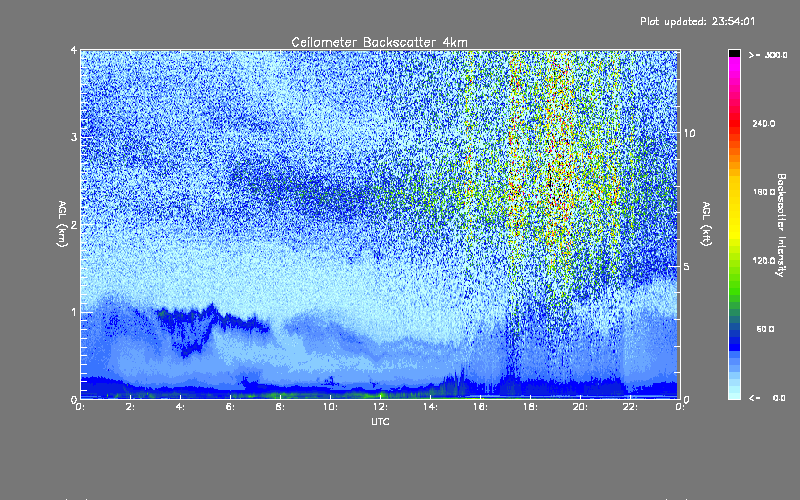Screen dimensions: 800x500
Task: Pick the black cap atop the colorbar
Action: [734, 53]
